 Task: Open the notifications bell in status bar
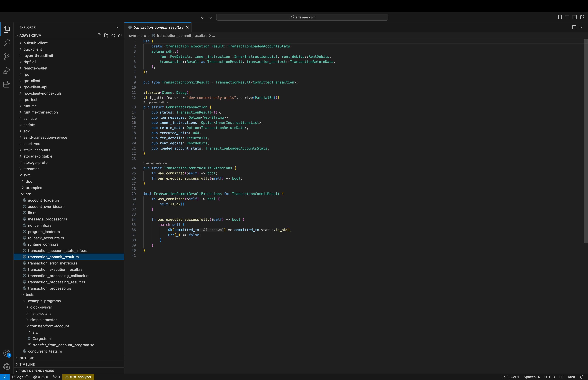pyautogui.click(x=582, y=377)
